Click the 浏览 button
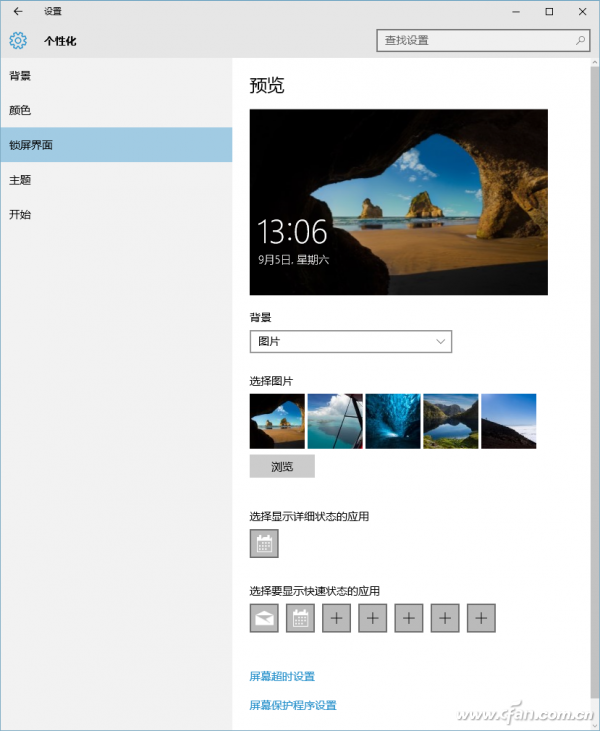Viewport: 600px width, 731px height. point(282,466)
